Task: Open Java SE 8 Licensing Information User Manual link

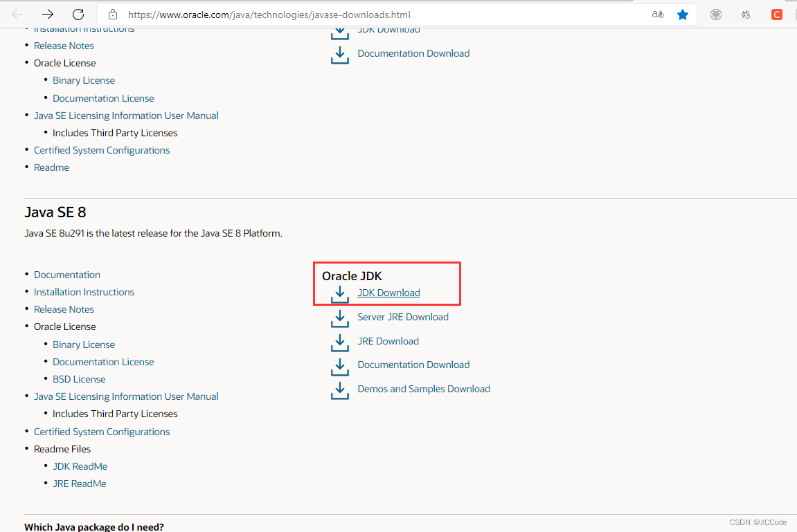Action: (126, 396)
